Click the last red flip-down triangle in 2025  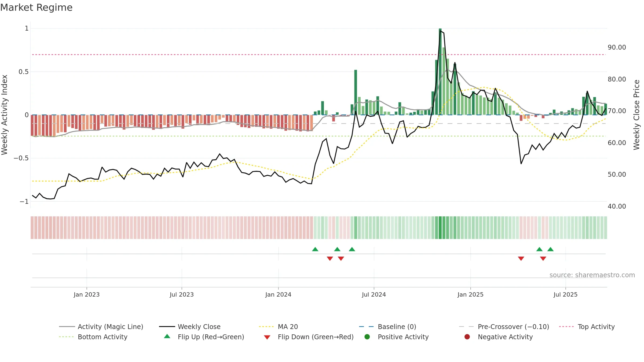coord(543,258)
